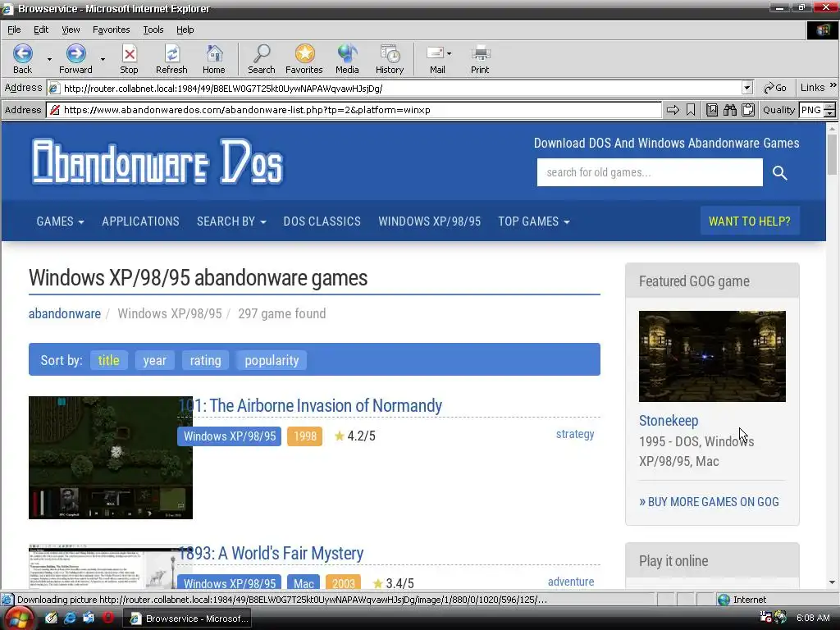
Task: Increase Quality with the up stepper
Action: 830,106
